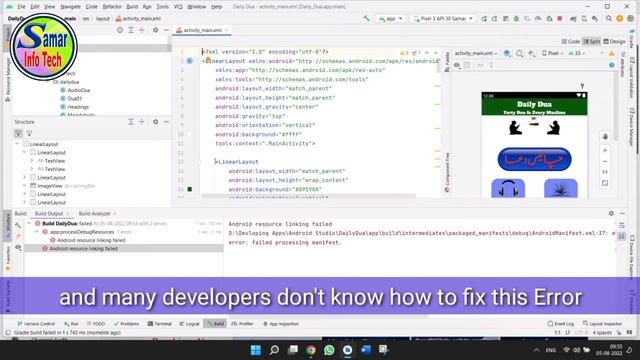Select the Build Analyzer tab

click(x=95, y=213)
